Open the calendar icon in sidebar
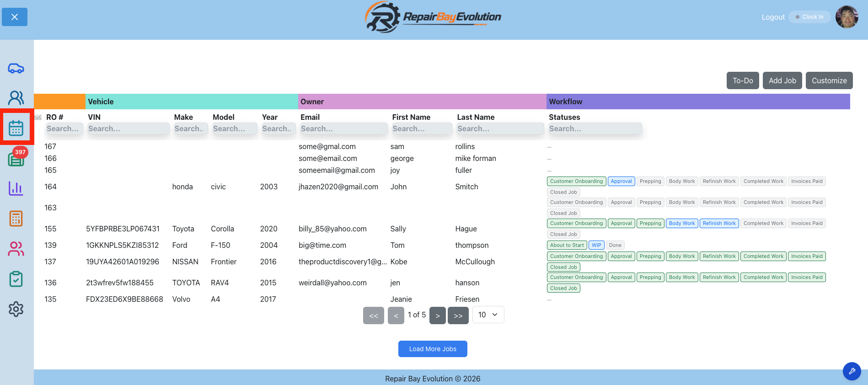868x385 pixels. (x=16, y=128)
